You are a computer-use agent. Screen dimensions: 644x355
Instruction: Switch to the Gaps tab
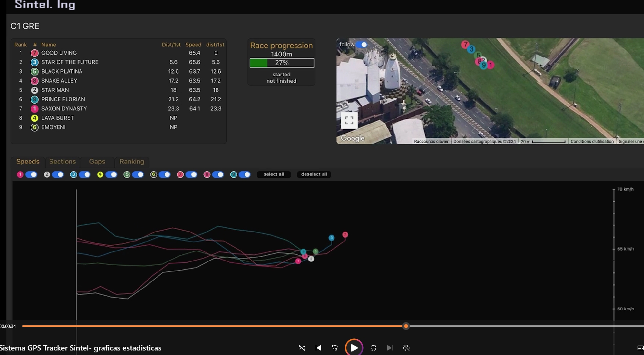[97, 162]
